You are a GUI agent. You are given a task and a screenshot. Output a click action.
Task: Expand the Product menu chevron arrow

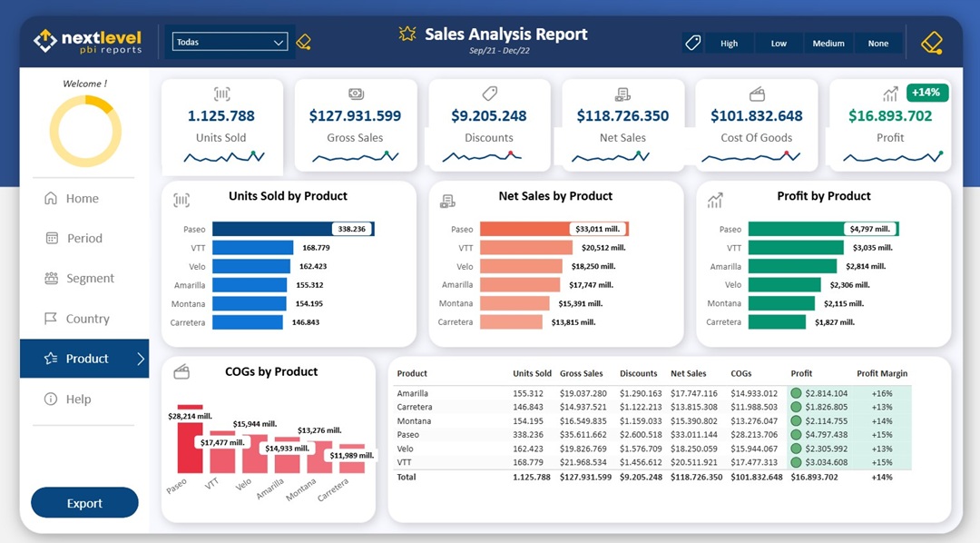click(141, 359)
